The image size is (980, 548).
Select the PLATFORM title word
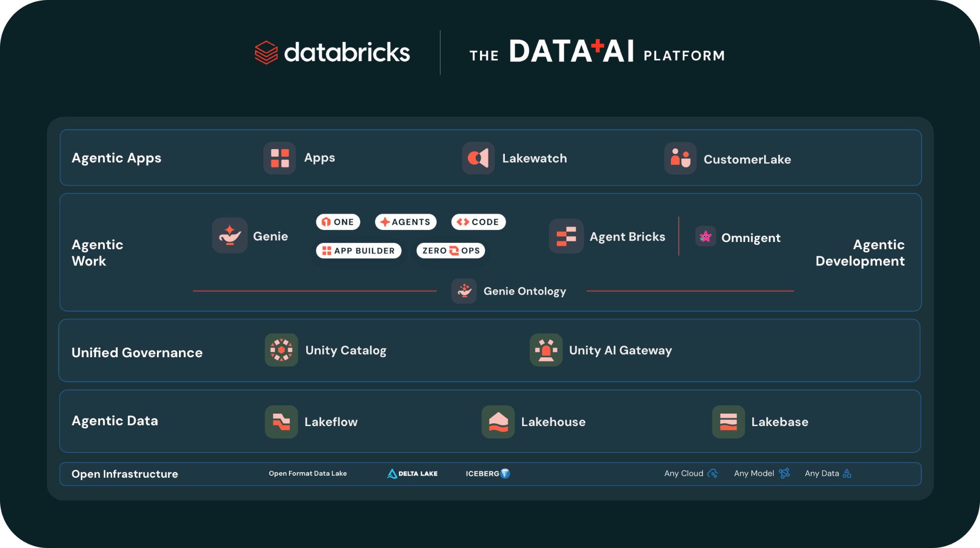pyautogui.click(x=684, y=55)
